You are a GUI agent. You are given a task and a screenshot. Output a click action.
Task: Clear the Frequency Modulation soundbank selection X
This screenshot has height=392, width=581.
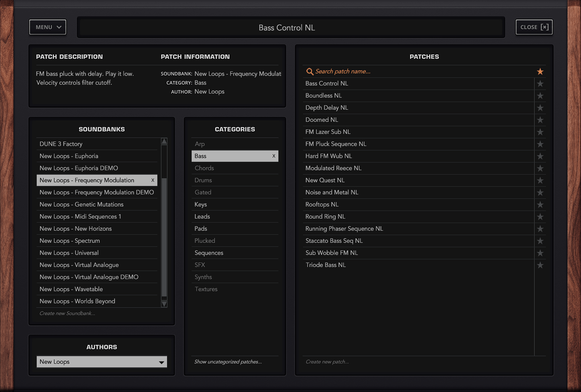pyautogui.click(x=153, y=180)
